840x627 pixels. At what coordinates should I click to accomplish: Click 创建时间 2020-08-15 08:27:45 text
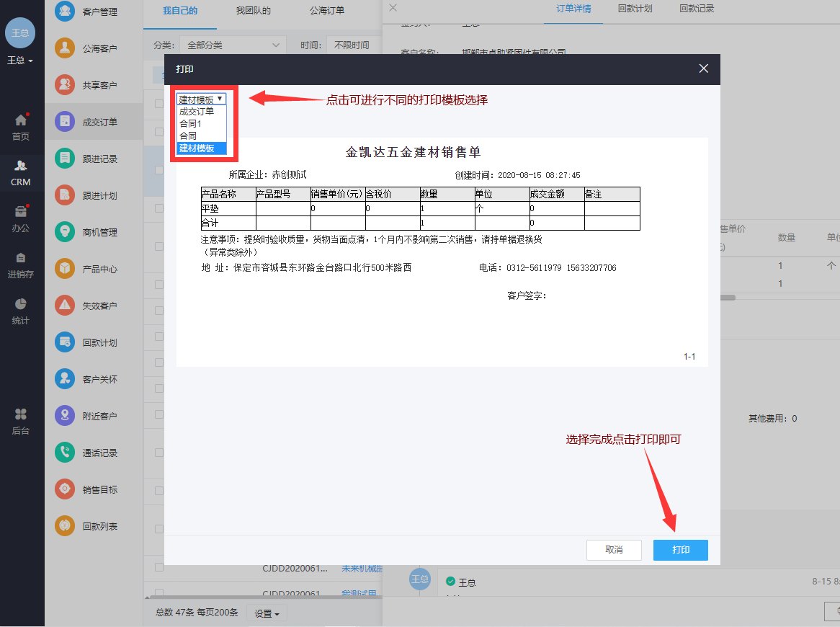(x=517, y=175)
